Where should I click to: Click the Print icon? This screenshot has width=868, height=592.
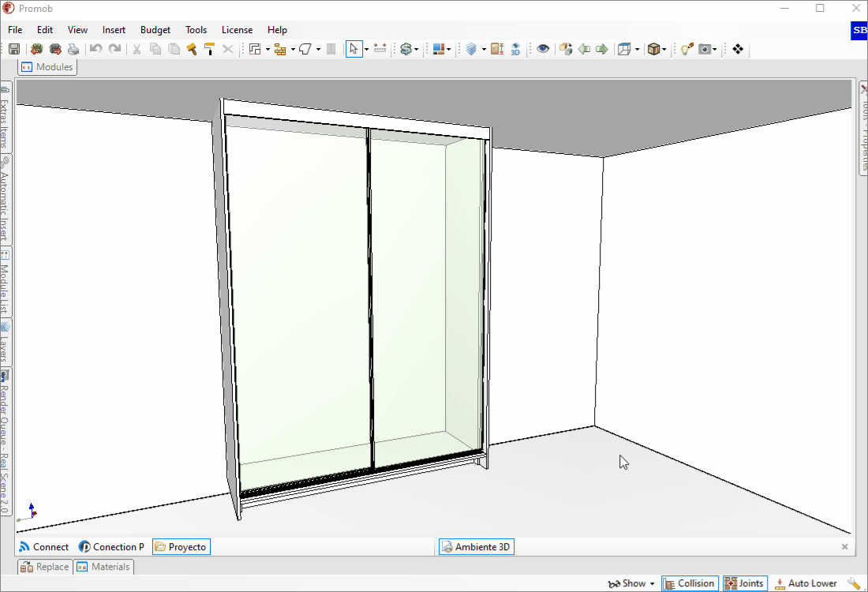pyautogui.click(x=73, y=49)
